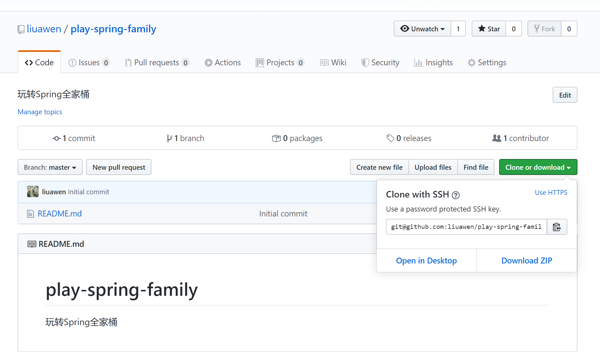Switch to the Issues tab
Screen dimensions: 600x364
[89, 62]
